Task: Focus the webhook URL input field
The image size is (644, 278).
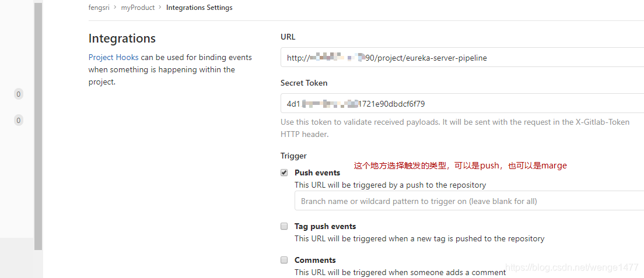Action: coord(462,58)
